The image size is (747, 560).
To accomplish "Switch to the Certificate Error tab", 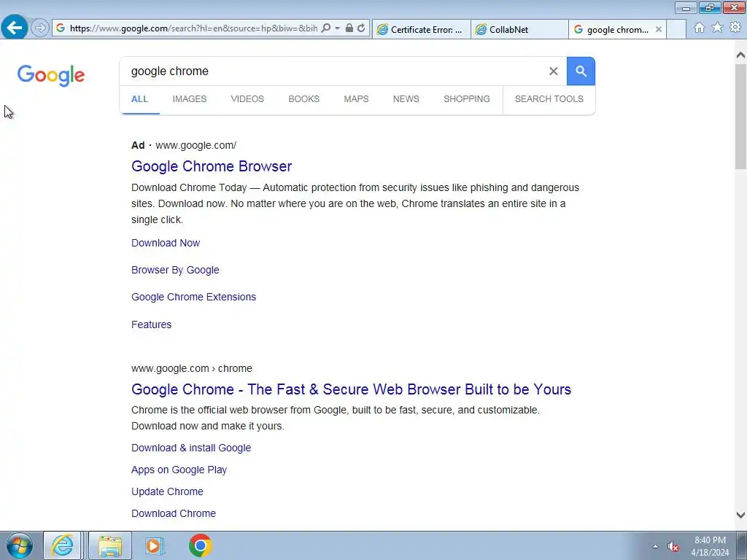I will click(x=421, y=29).
